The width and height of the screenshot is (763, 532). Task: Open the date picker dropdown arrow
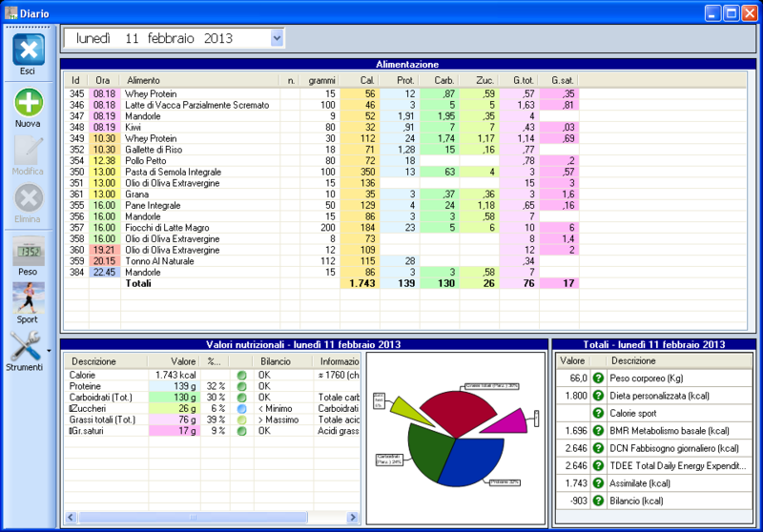pyautogui.click(x=277, y=38)
